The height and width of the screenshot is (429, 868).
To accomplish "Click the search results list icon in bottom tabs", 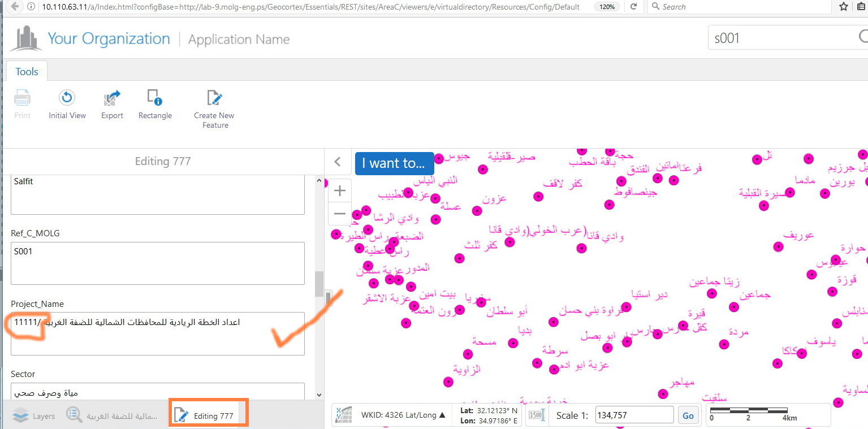I will pyautogui.click(x=74, y=415).
